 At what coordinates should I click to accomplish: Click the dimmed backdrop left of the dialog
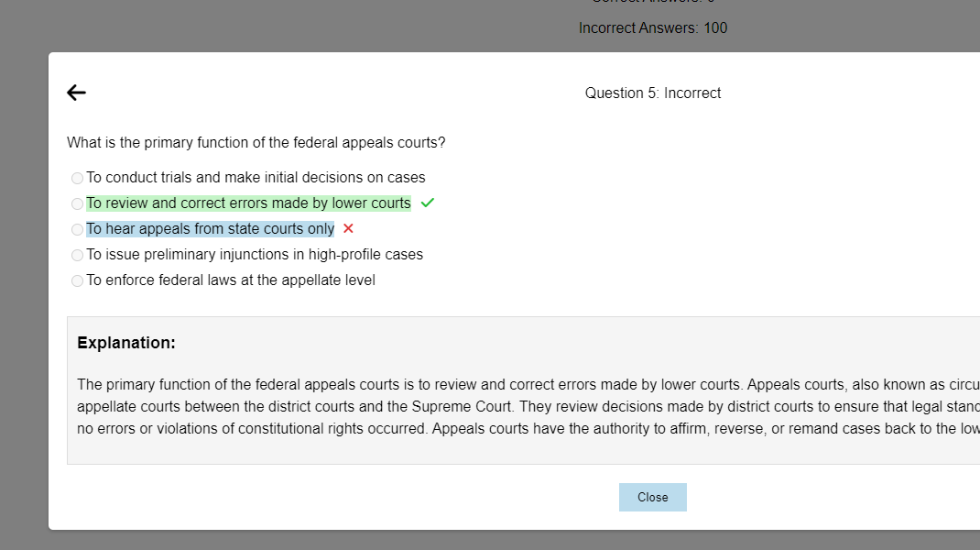point(24,275)
